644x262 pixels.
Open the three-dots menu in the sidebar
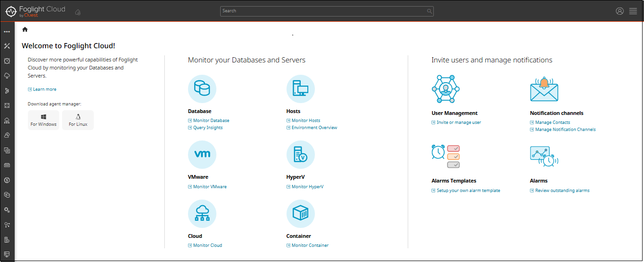(x=7, y=32)
